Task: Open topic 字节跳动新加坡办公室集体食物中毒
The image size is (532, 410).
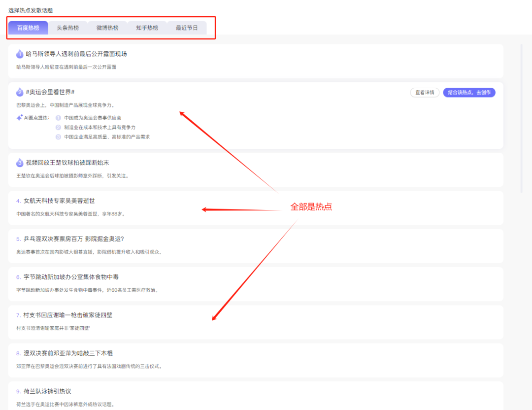Action: click(69, 276)
